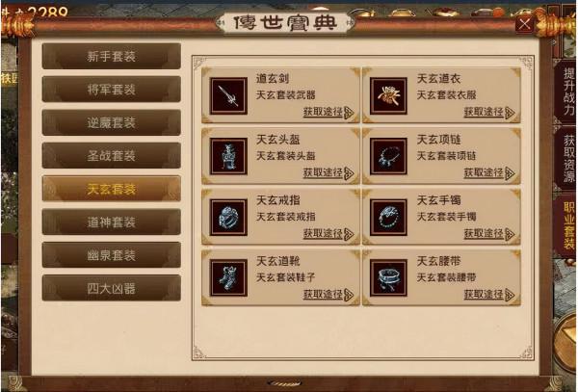Open the 道神套装 tab

click(x=112, y=222)
